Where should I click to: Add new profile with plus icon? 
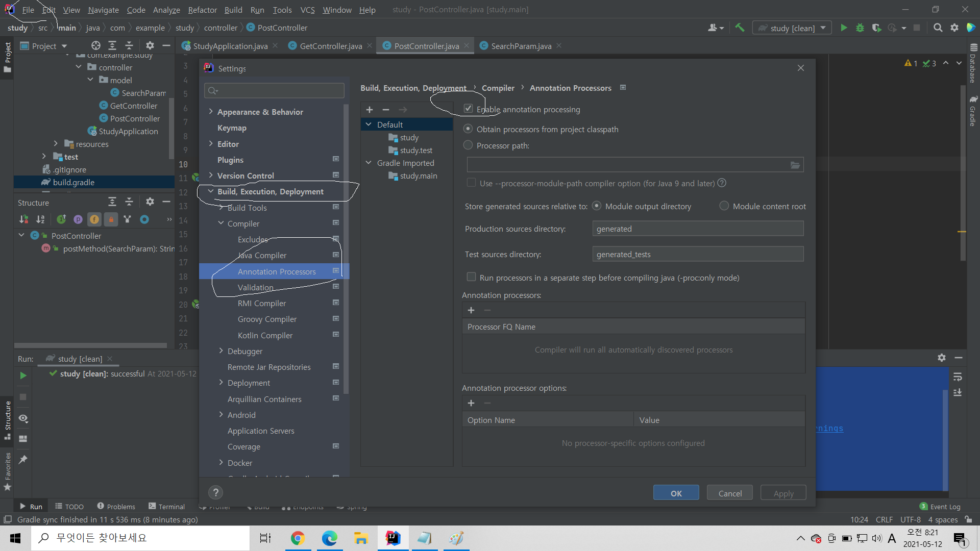[x=370, y=110]
